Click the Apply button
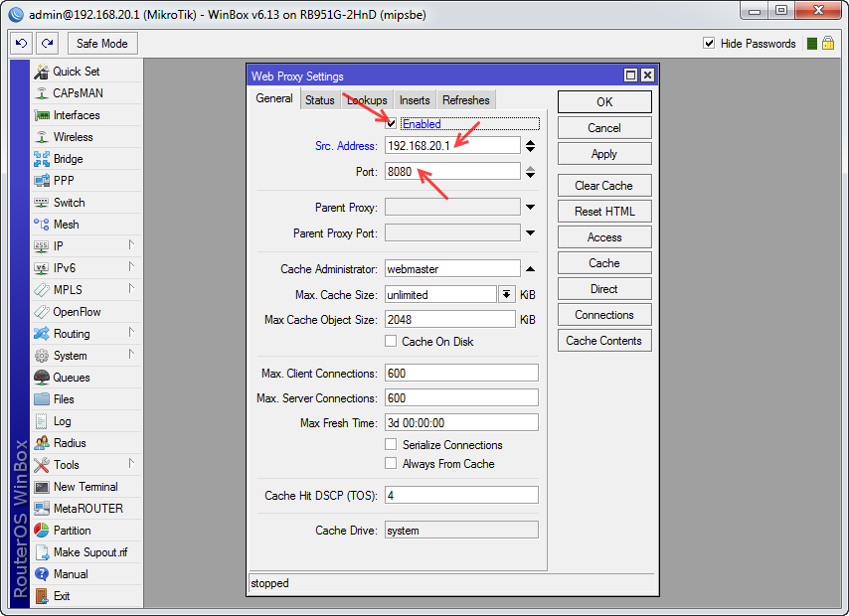The height and width of the screenshot is (616, 849). point(604,154)
